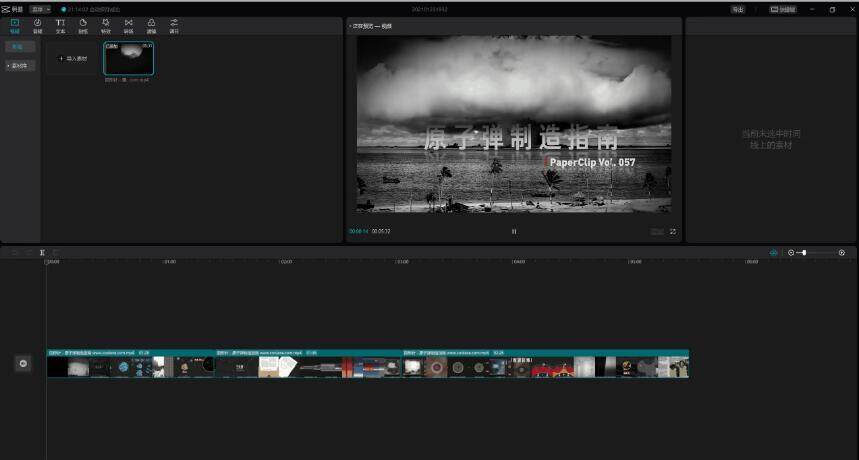Zoom out the timeline with minus icon
This screenshot has width=859, height=460.
(x=791, y=252)
